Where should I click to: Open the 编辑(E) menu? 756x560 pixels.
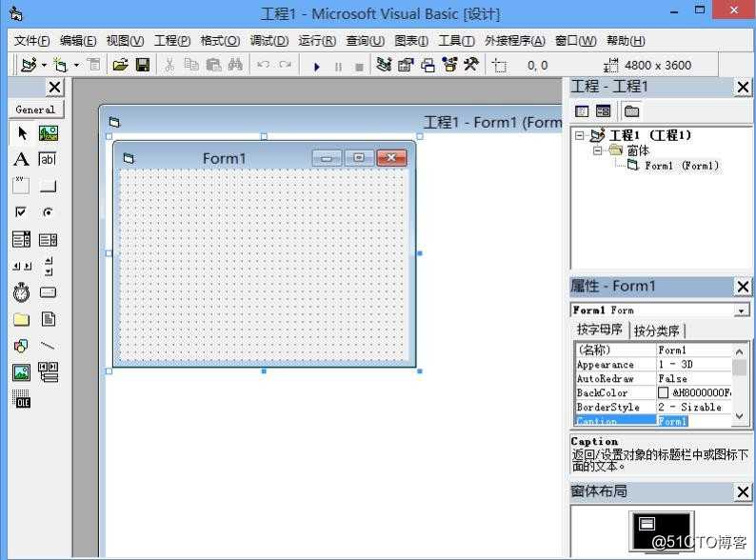78,41
